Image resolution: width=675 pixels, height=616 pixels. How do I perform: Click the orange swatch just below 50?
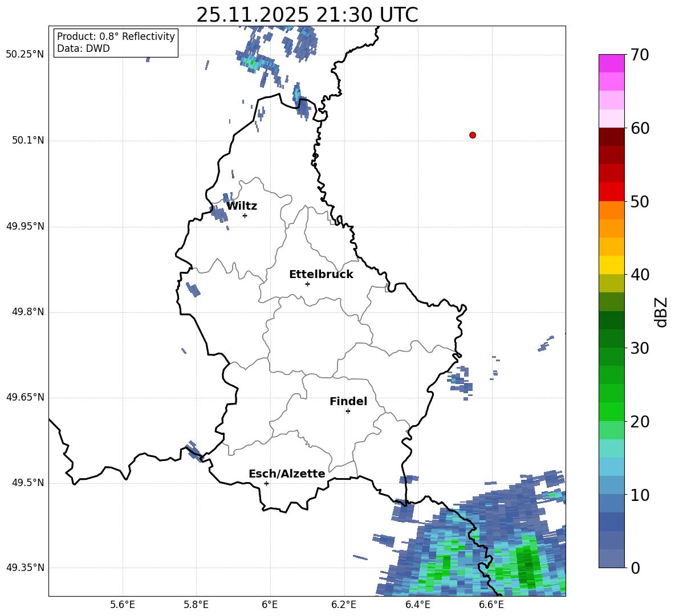(611, 210)
